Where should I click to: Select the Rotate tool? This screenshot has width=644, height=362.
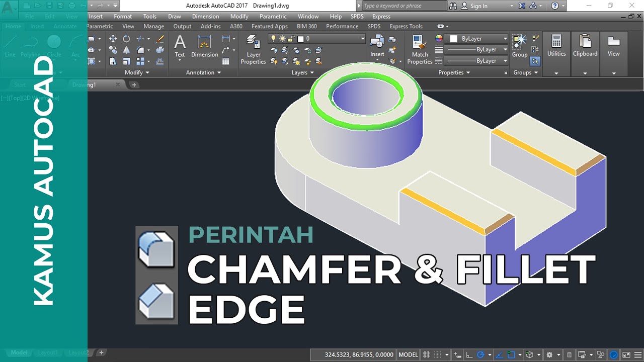coord(126,39)
